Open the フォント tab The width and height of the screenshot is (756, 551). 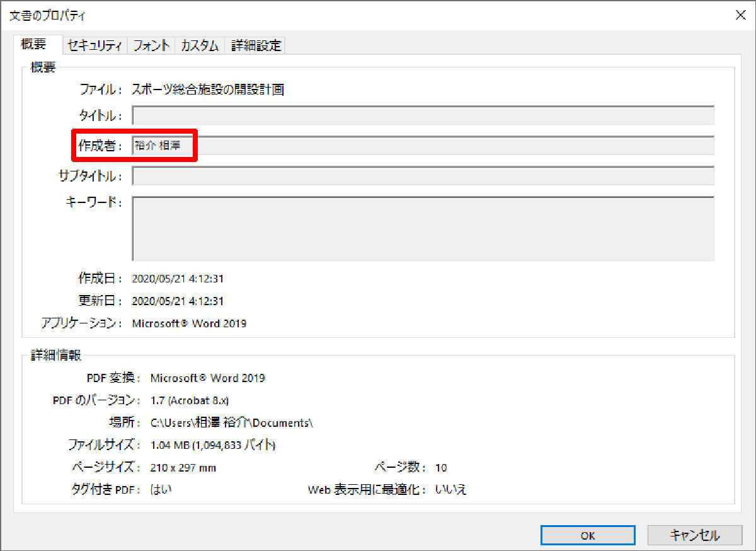coord(151,45)
